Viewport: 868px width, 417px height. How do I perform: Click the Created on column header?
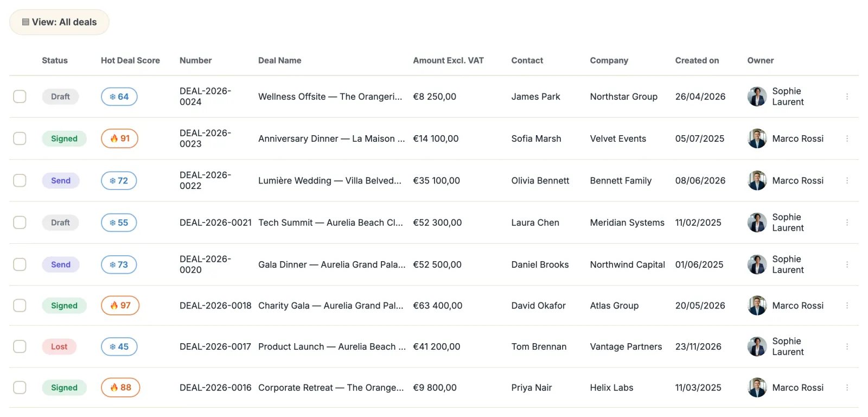(697, 60)
